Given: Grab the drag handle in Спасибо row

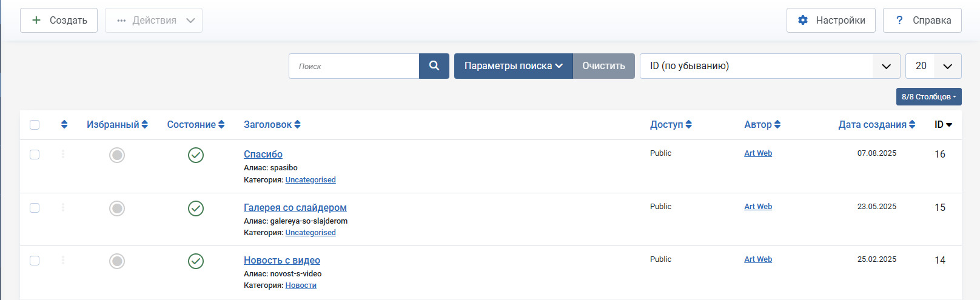Looking at the screenshot, I should tap(63, 154).
